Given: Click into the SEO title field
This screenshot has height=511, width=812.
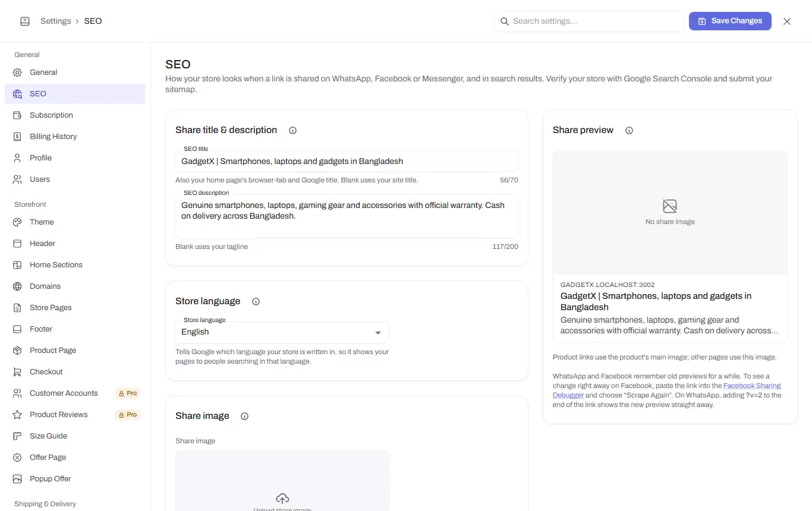Looking at the screenshot, I should (x=347, y=161).
